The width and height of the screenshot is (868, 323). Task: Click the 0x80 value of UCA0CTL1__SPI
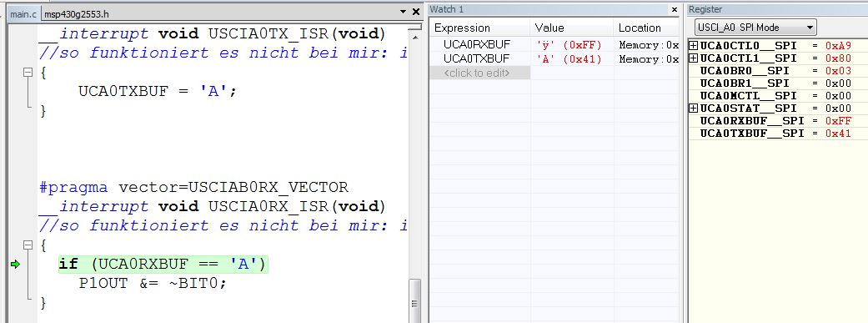pos(838,58)
